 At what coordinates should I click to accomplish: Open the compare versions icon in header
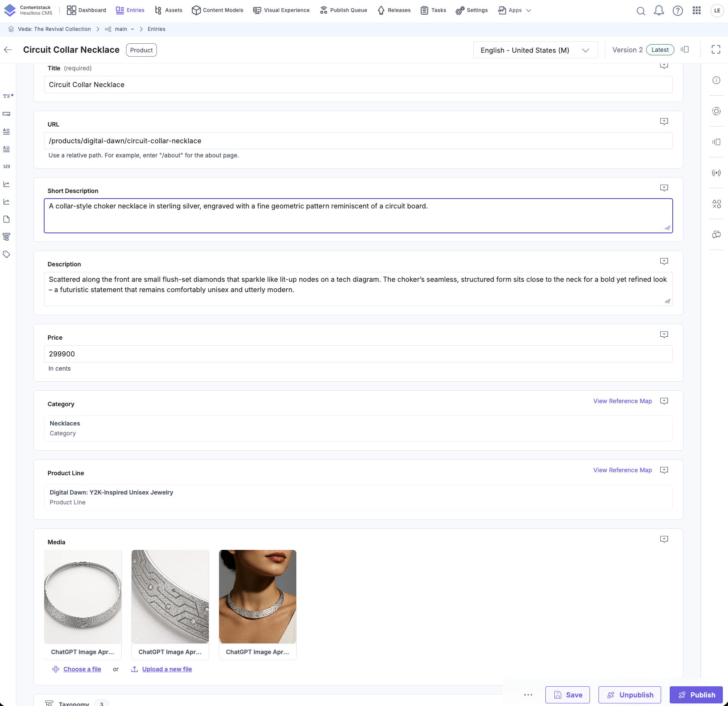(x=685, y=50)
